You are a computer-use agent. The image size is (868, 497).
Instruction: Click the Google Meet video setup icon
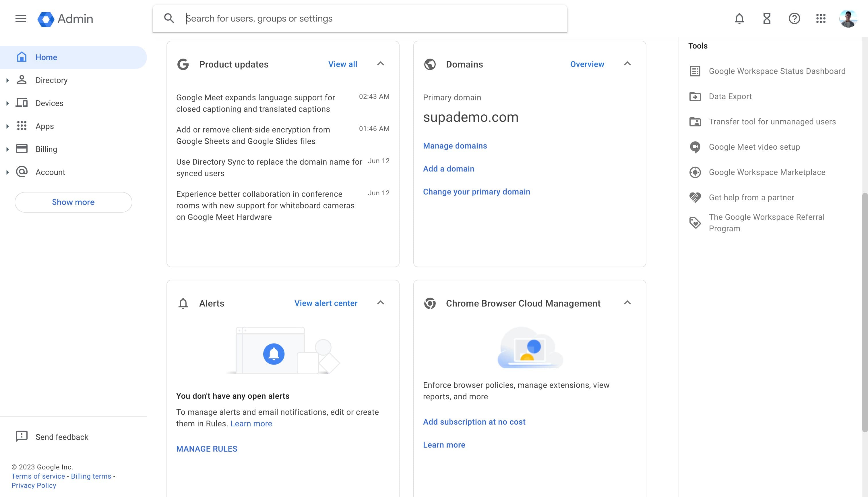695,147
